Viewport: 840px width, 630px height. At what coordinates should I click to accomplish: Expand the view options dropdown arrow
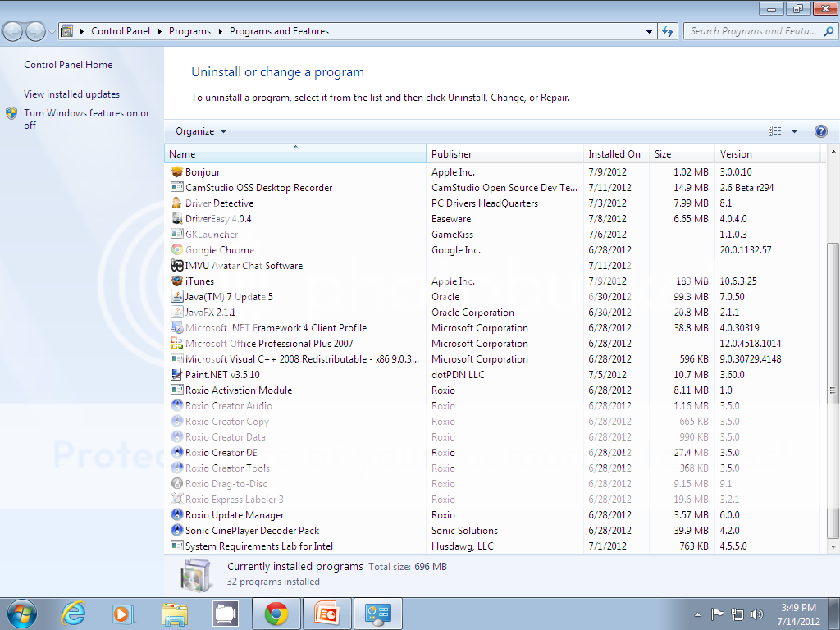coord(794,131)
